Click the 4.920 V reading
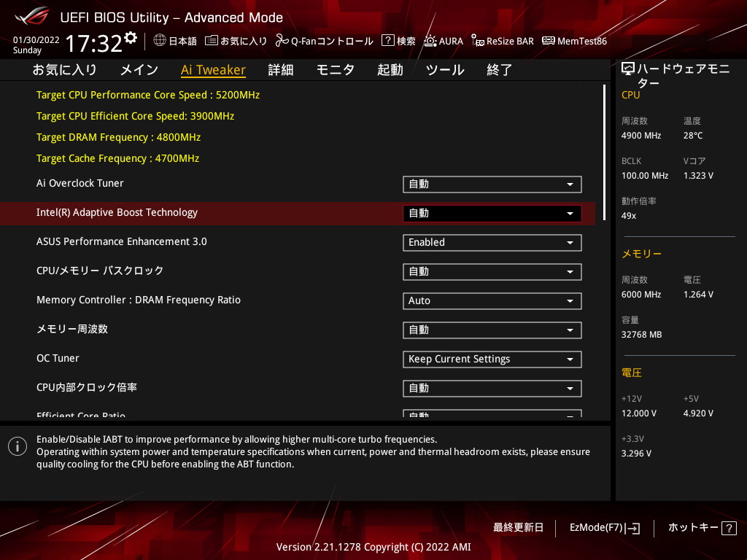Viewport: 747px width, 560px height. [698, 413]
